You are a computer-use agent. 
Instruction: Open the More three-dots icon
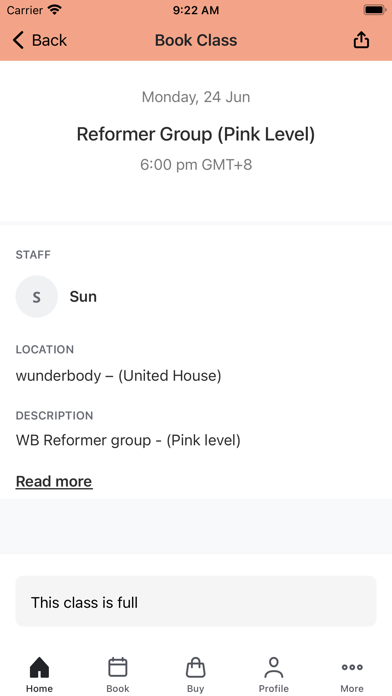click(352, 667)
